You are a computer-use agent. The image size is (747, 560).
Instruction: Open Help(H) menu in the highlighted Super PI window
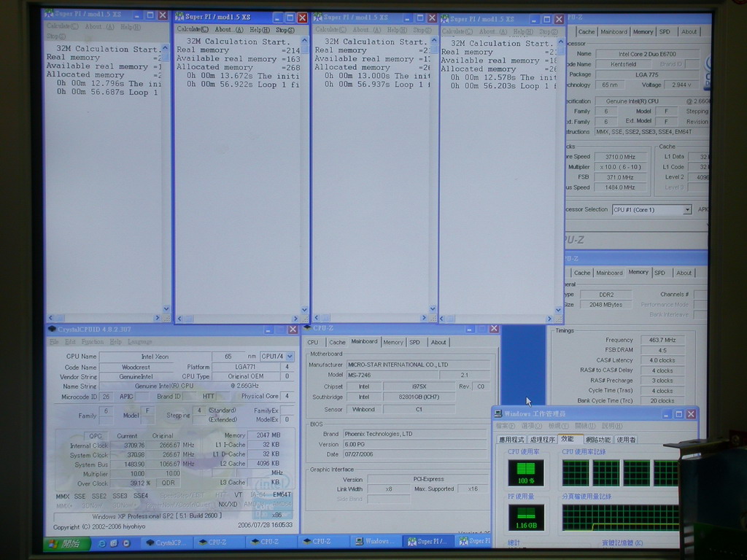260,30
